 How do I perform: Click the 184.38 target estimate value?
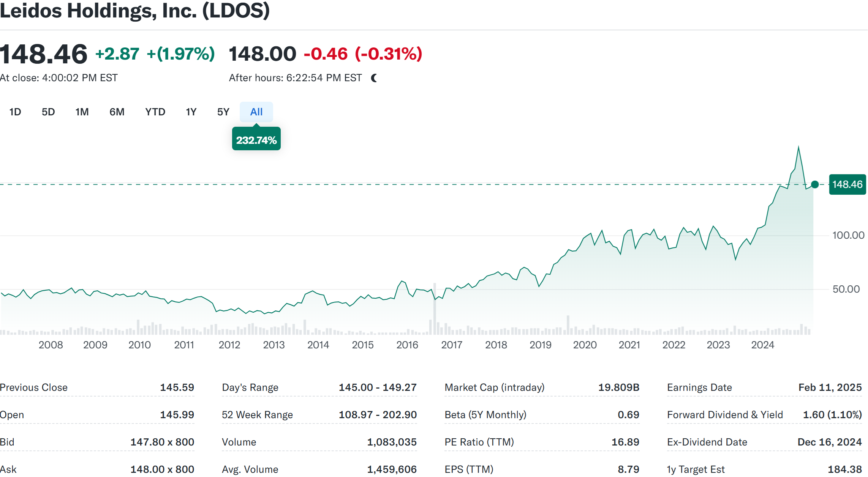(845, 469)
